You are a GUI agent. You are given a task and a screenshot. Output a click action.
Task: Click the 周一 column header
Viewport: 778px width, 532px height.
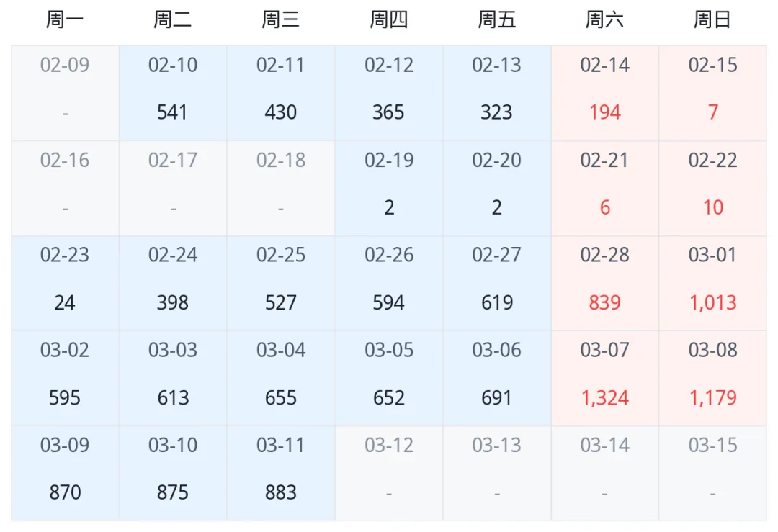(65, 20)
